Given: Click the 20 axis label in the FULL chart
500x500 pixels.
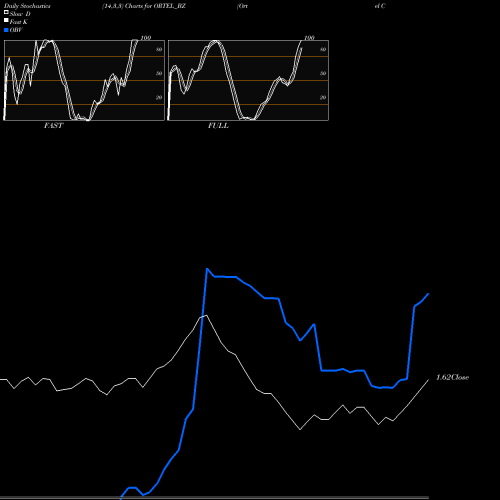Looking at the screenshot, I should pos(323,97).
